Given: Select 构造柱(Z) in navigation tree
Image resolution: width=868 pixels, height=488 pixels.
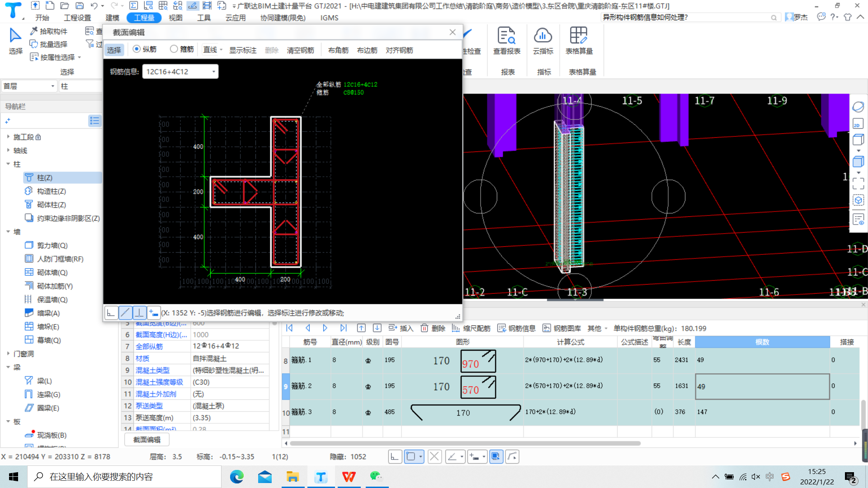Looking at the screenshot, I should tap(51, 191).
